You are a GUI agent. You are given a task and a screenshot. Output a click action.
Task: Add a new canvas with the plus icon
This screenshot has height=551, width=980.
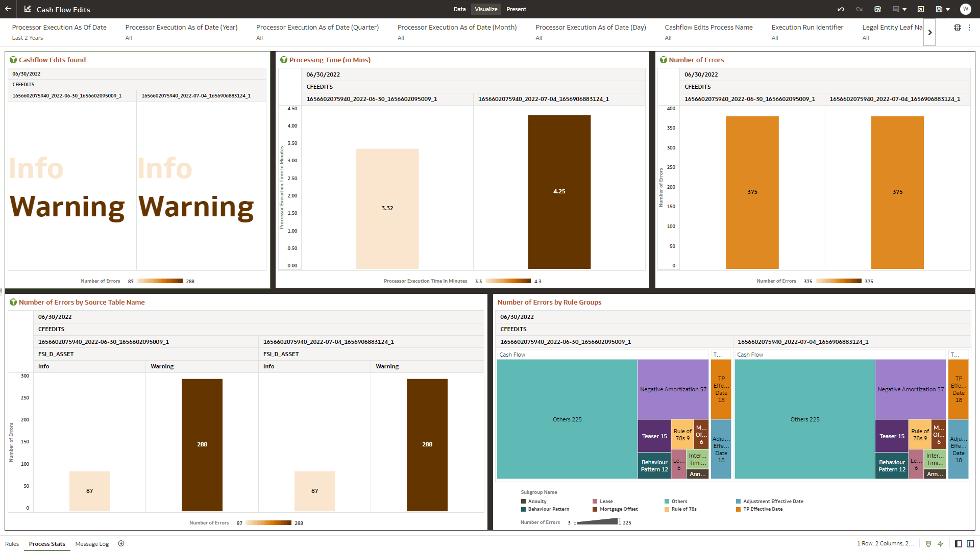pyautogui.click(x=121, y=543)
